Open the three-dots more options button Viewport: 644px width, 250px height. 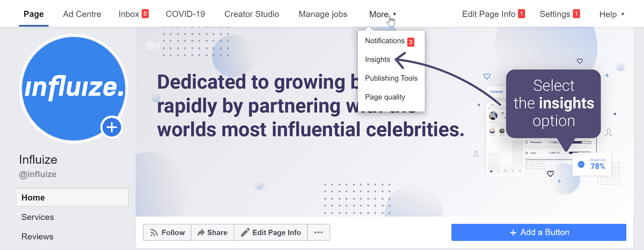tap(318, 232)
